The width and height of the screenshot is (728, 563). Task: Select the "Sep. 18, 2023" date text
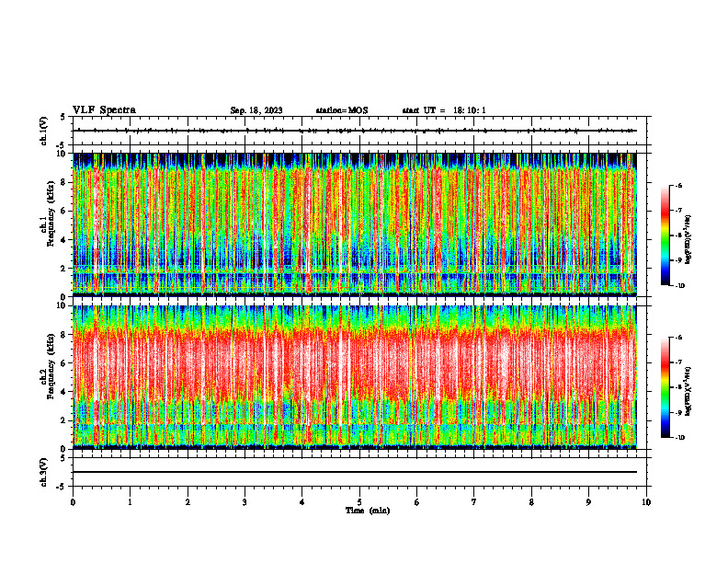pos(256,110)
